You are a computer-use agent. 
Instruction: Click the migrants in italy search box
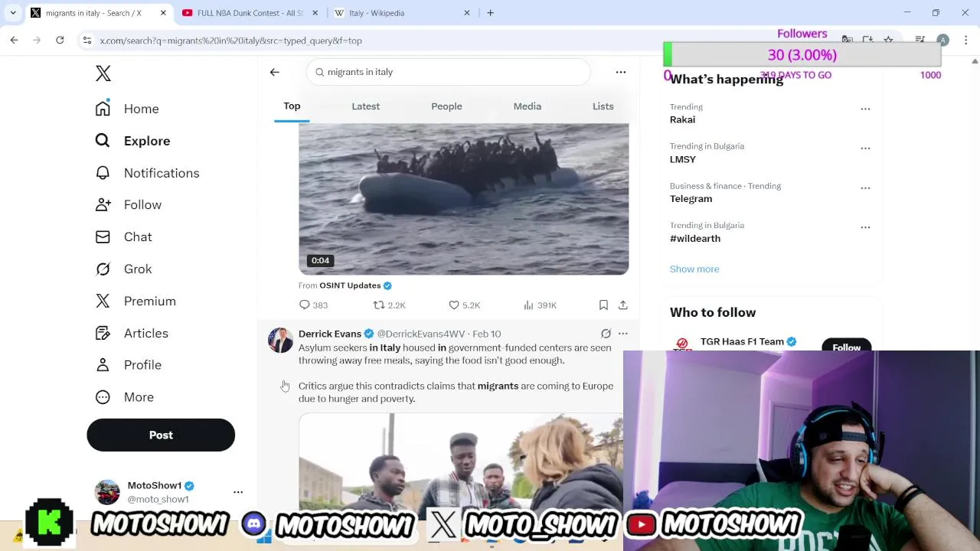pos(449,72)
